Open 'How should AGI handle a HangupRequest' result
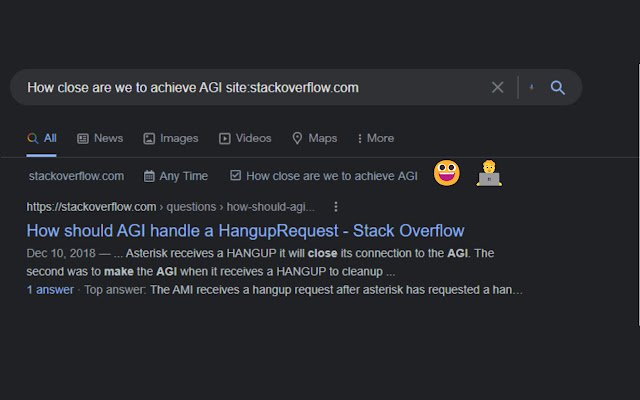This screenshot has width=640, height=400. pos(245,231)
